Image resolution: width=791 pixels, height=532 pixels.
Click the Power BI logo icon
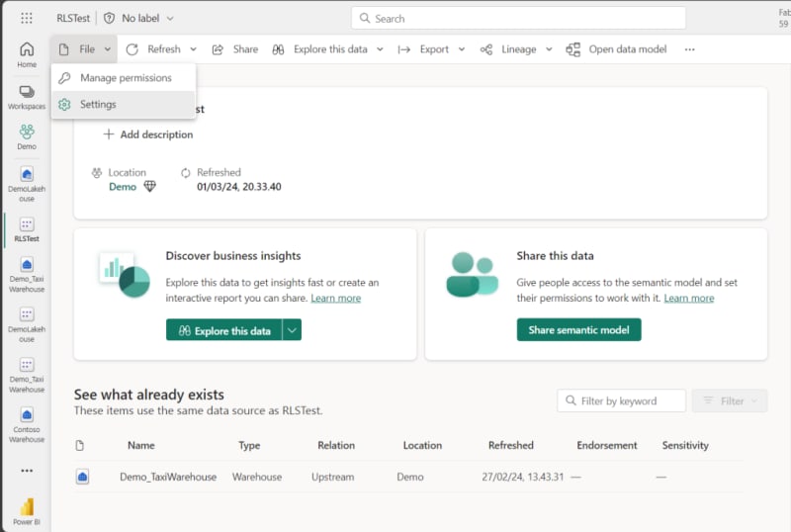click(27, 506)
